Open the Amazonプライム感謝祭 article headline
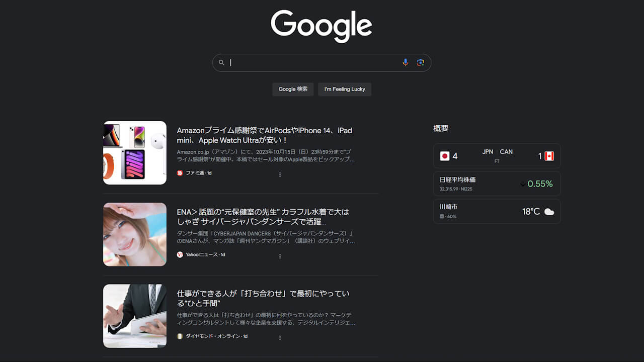644x362 pixels. [264, 135]
